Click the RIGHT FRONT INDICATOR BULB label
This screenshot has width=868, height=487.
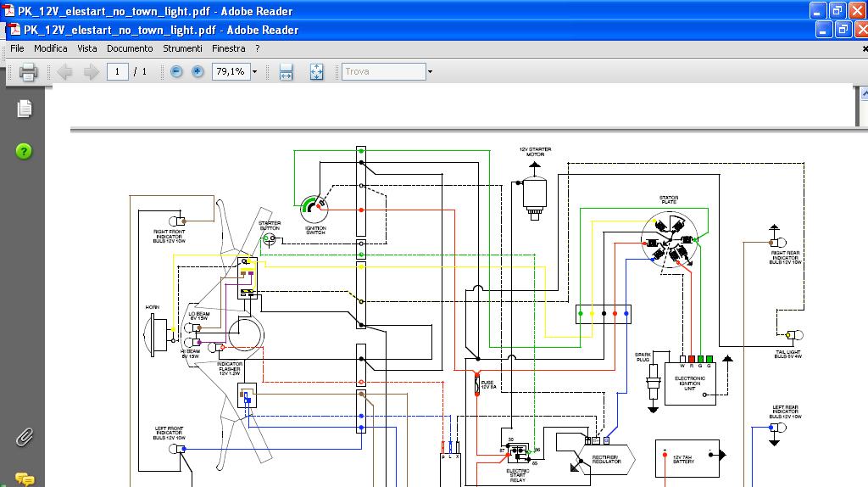click(x=169, y=237)
